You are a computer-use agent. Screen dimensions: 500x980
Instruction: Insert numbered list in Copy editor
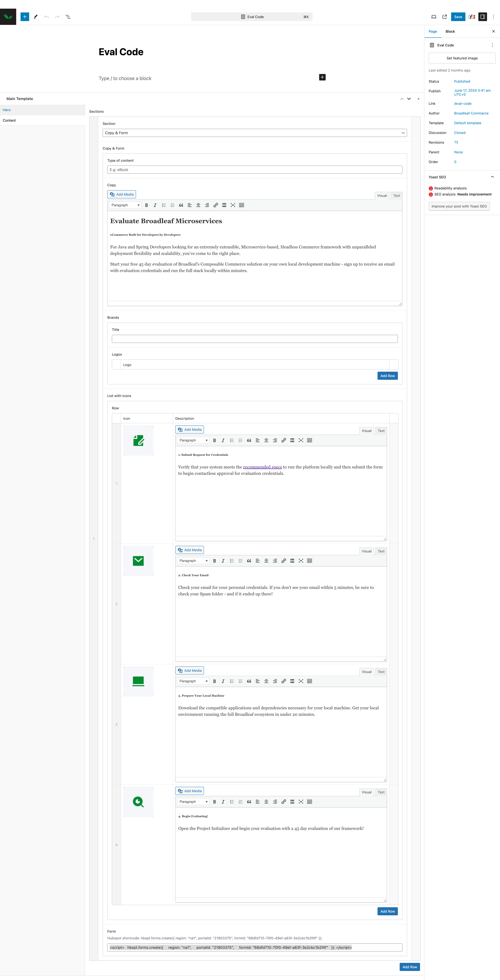pyautogui.click(x=172, y=205)
